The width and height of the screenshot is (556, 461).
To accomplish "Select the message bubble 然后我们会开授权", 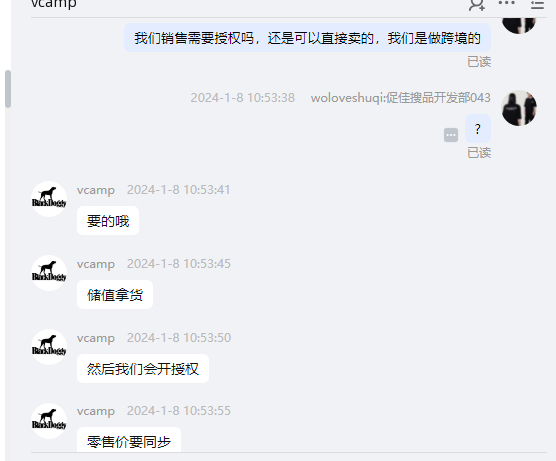I will pos(143,368).
